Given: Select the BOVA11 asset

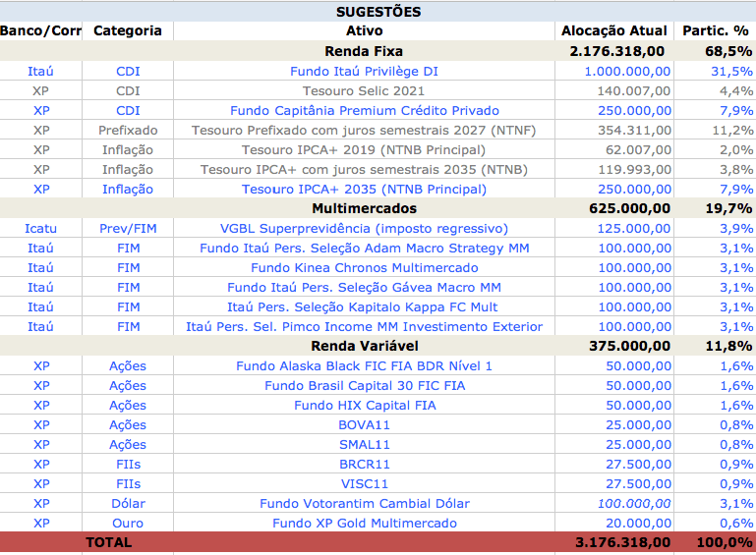Looking at the screenshot, I should (364, 424).
